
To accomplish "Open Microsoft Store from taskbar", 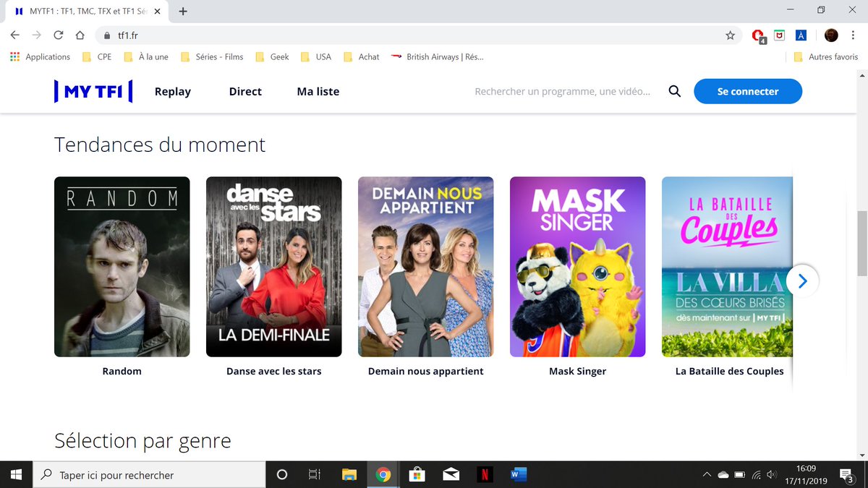I will pos(417,474).
